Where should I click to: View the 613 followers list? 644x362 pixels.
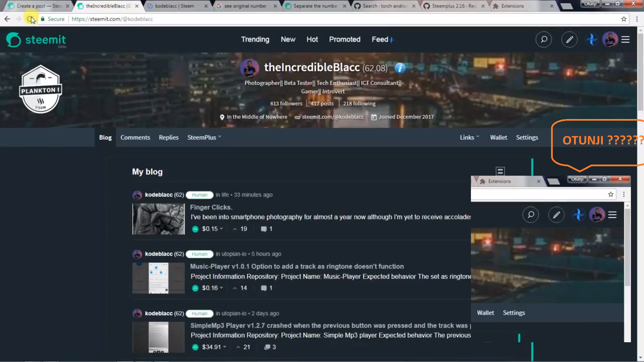286,103
